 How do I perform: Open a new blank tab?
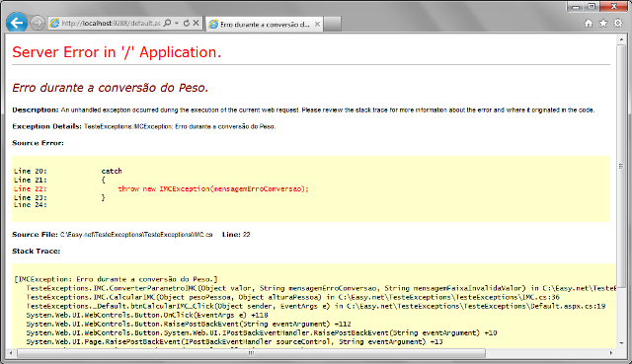333,24
